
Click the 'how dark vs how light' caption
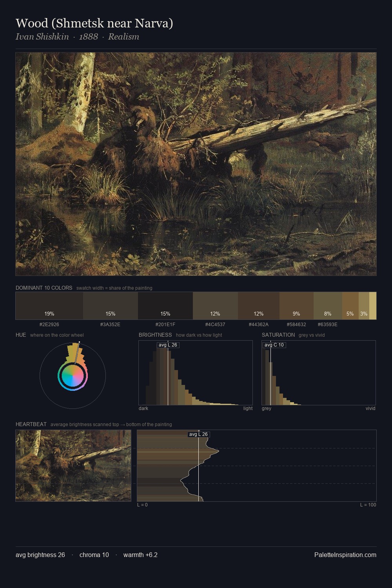[199, 335]
